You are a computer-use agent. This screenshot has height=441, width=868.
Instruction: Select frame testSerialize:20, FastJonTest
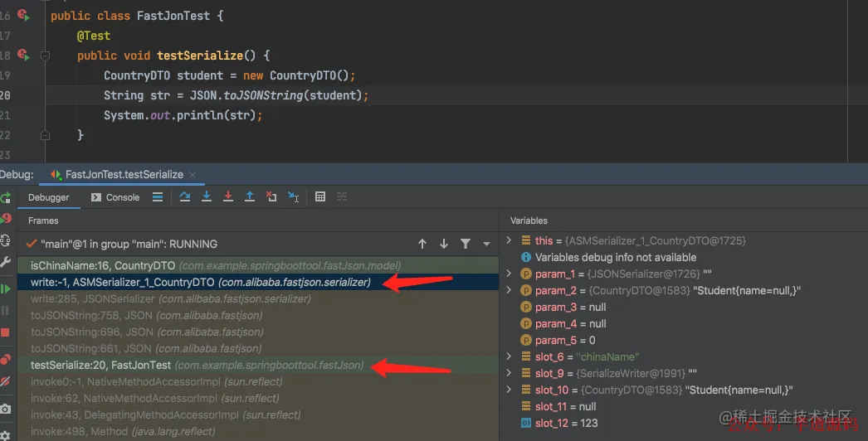pos(258,366)
